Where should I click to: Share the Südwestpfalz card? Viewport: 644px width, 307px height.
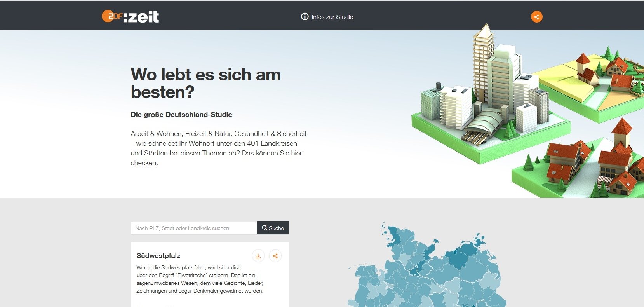(x=275, y=256)
